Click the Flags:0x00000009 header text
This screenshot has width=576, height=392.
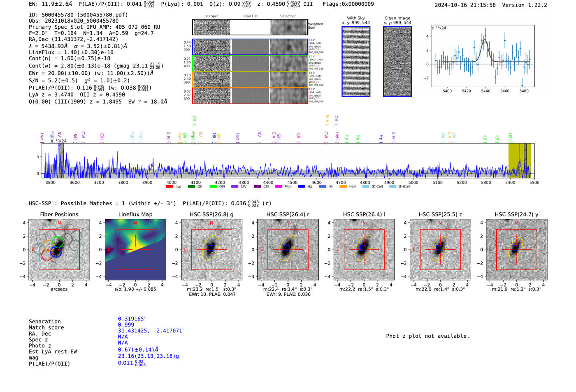[x=348, y=4]
